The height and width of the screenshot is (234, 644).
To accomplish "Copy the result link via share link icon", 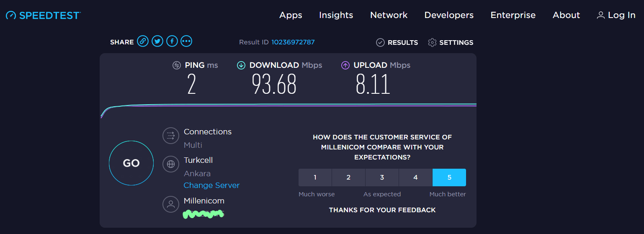I will (143, 41).
